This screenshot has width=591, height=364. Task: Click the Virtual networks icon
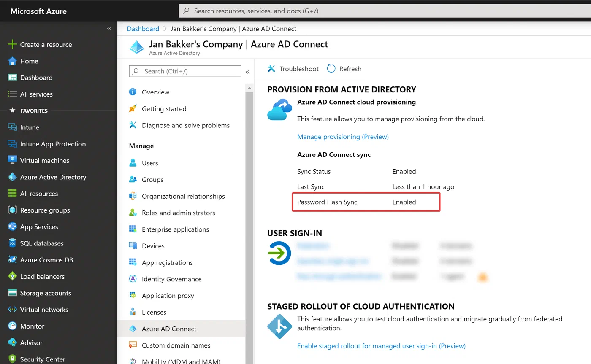coord(13,310)
